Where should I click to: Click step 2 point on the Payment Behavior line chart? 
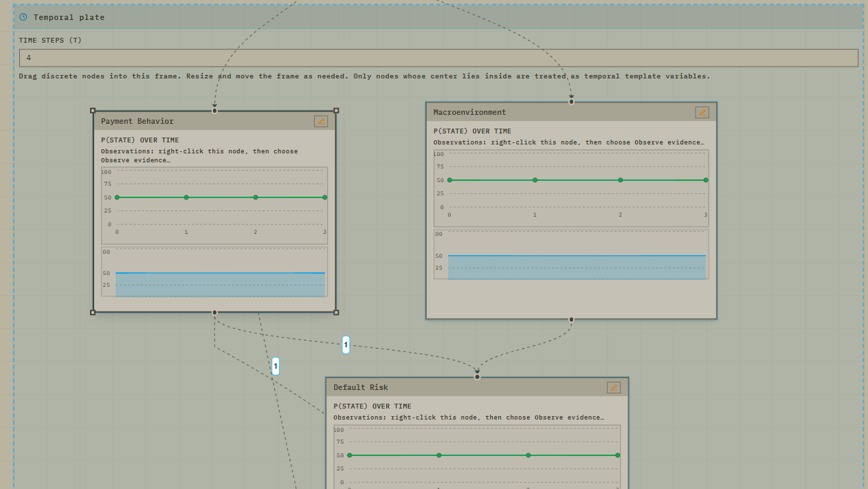(256, 197)
